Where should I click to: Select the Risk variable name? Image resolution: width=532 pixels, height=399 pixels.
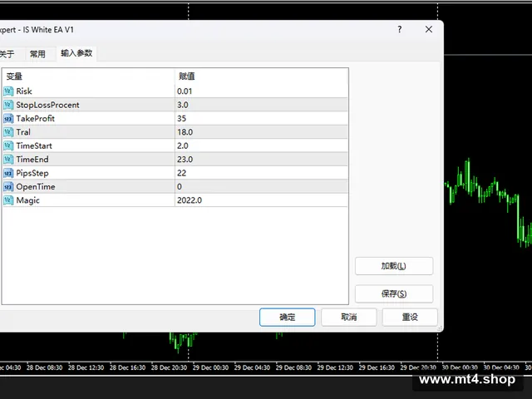(x=24, y=91)
